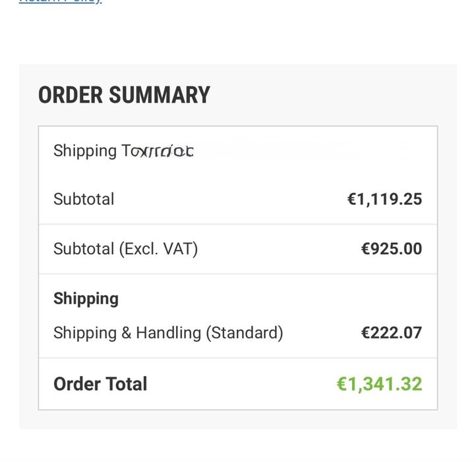The height and width of the screenshot is (461, 476).
Task: Click the 'Subtotal (Excl. VAT)' label
Action: point(125,249)
